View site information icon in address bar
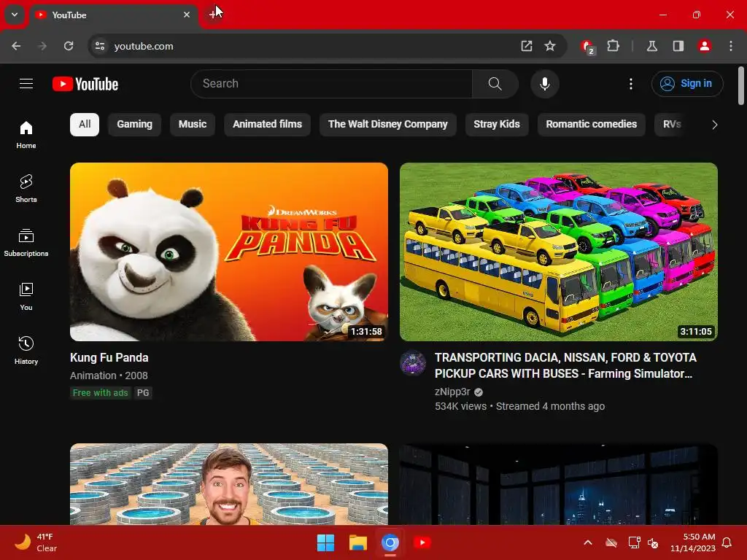This screenshot has height=560, width=747. coord(99,46)
